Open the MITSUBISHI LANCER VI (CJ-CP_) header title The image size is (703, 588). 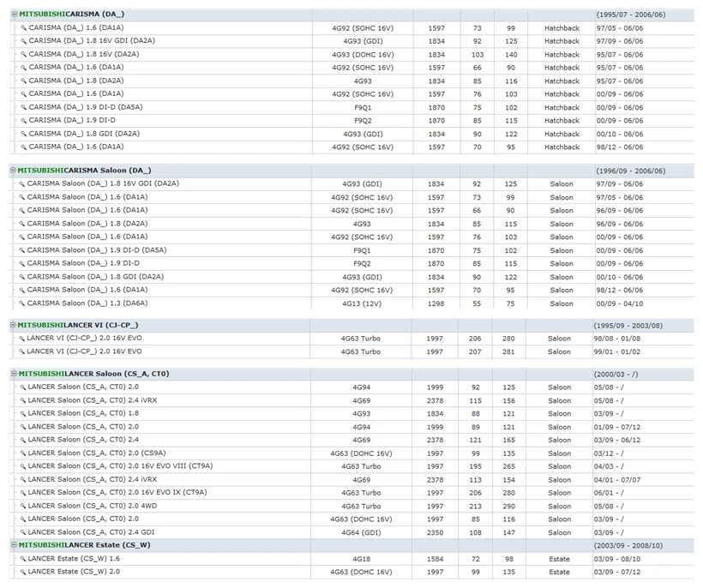coord(78,325)
